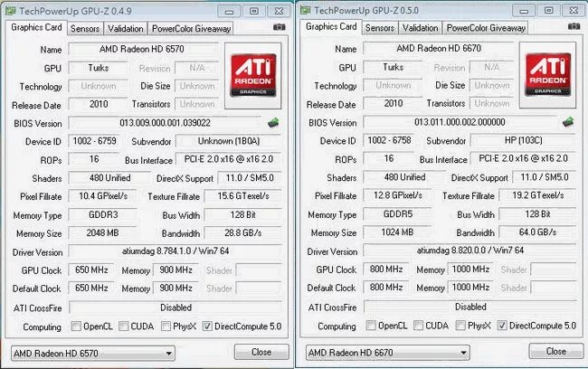This screenshot has width=588, height=369.
Task: Click the Name field showing AMD Radeon HD 6570
Action: coord(143,49)
